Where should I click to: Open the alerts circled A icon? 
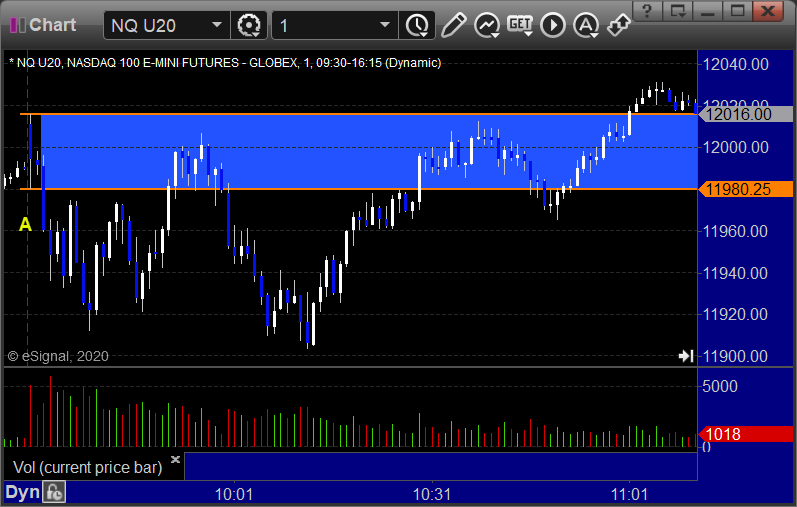pyautogui.click(x=586, y=25)
